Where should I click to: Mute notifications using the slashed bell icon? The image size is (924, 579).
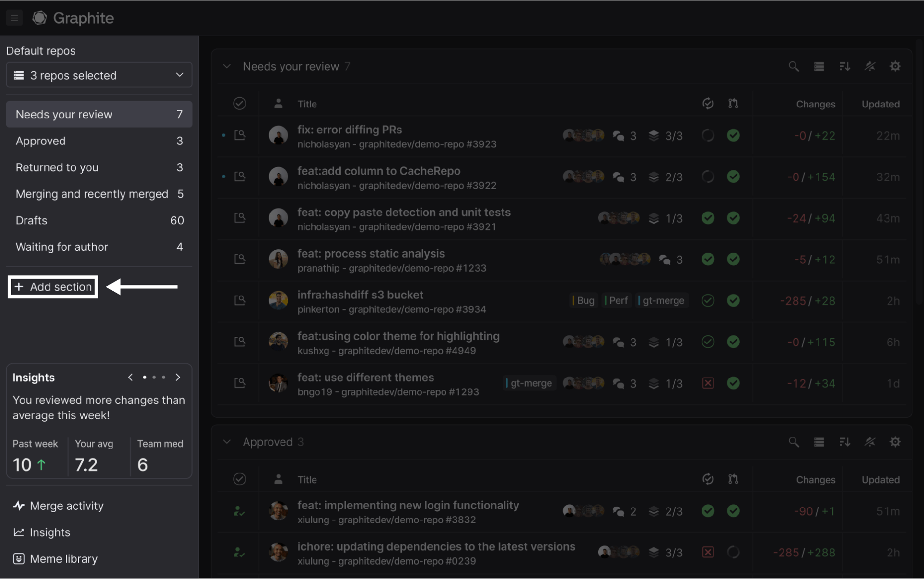(x=871, y=66)
